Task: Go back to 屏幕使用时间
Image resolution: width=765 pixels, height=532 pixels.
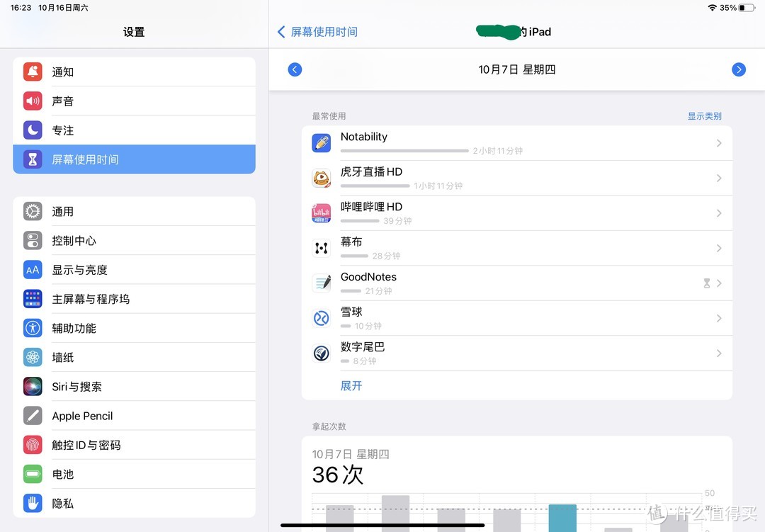Action: coord(317,32)
